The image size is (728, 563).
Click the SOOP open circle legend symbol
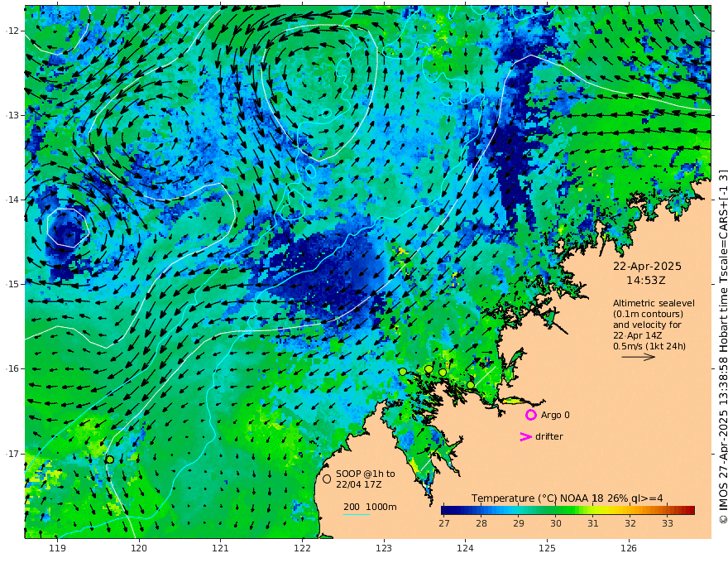[327, 479]
